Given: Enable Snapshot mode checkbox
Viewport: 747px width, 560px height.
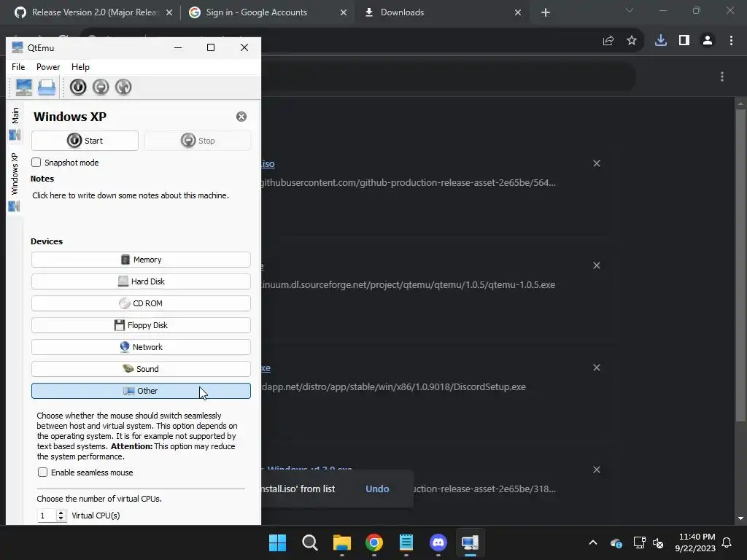Looking at the screenshot, I should click(x=36, y=163).
